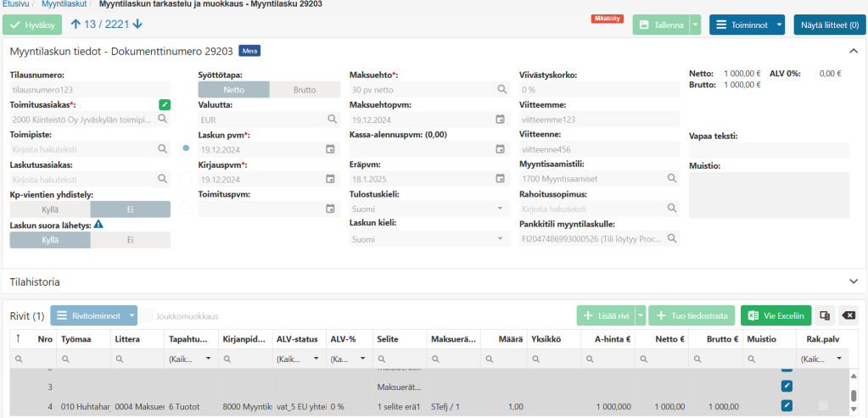Open Valuutta search magnifier

332,119
